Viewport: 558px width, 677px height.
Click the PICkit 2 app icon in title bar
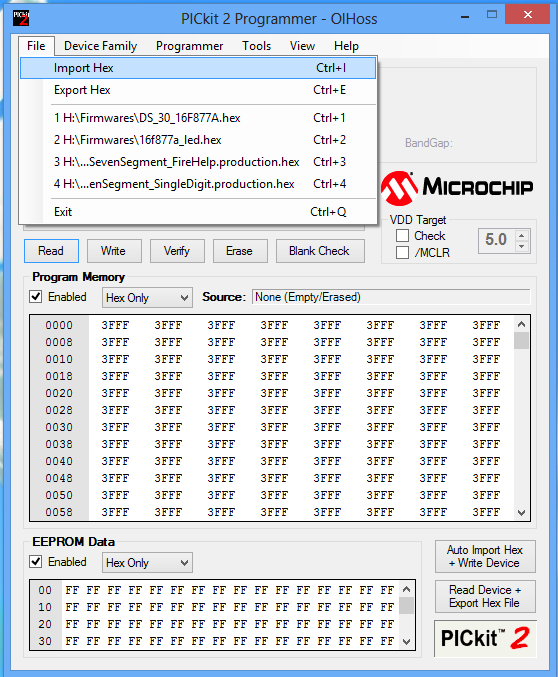tap(21, 18)
